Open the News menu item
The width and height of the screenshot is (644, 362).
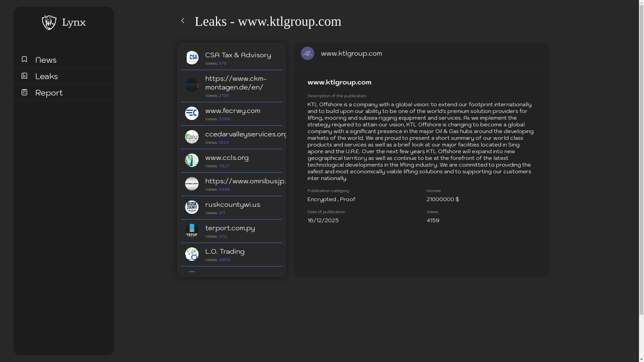46,60
